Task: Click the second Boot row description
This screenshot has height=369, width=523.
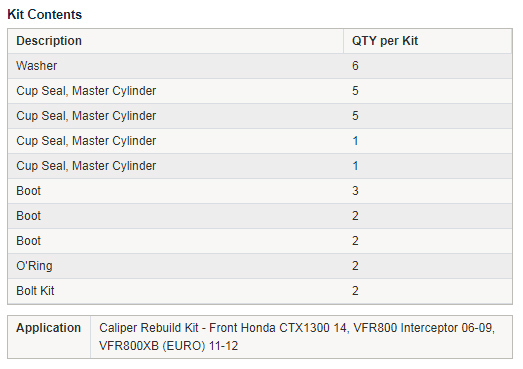Action: point(29,216)
